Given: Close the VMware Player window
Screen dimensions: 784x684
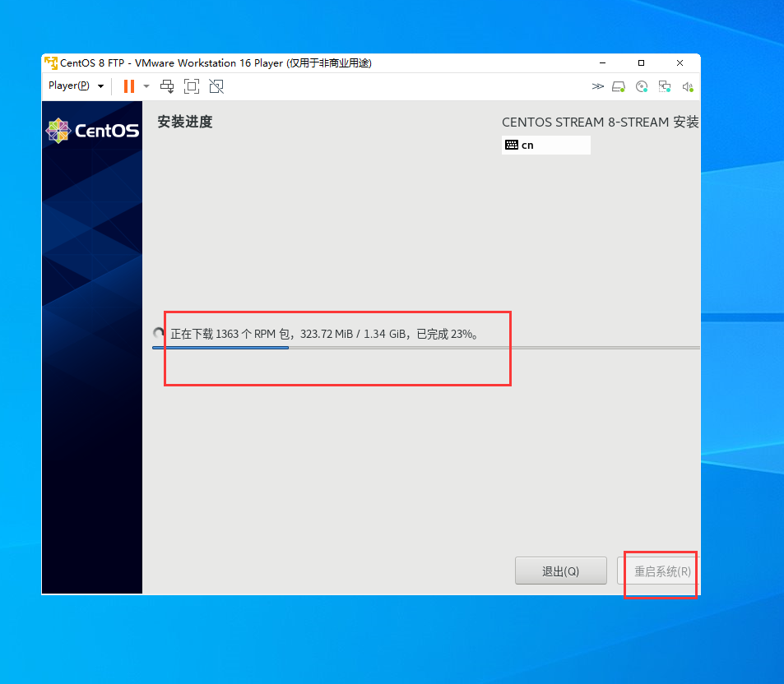Looking at the screenshot, I should click(680, 63).
